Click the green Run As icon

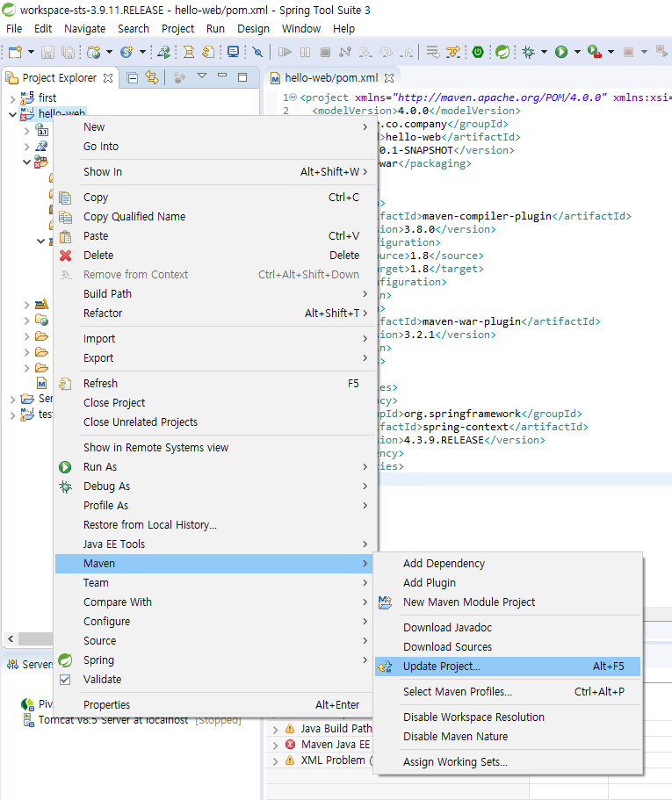(x=65, y=467)
